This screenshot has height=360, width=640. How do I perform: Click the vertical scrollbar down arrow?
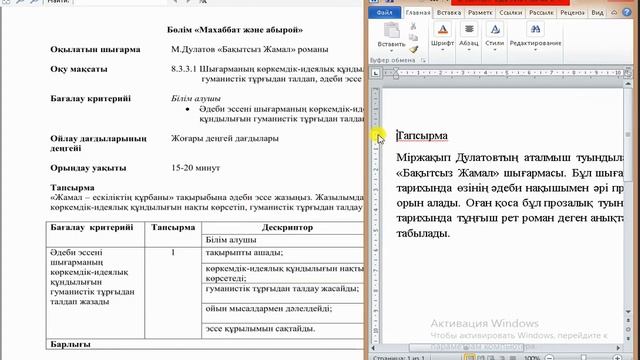628,312
